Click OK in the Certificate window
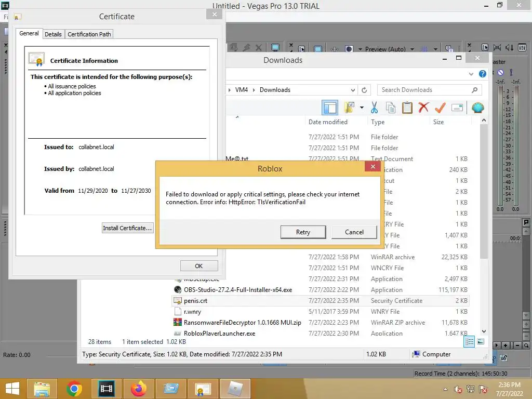 pos(199,266)
